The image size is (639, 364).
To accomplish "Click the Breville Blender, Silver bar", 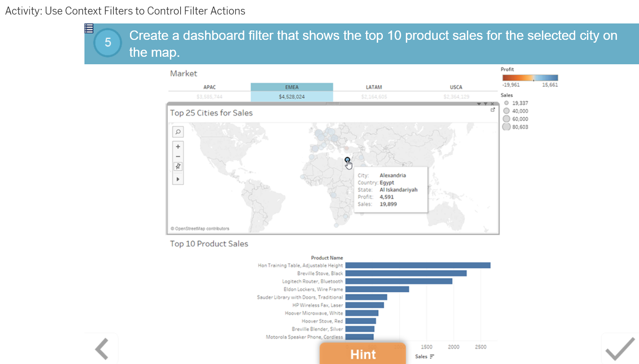I will (360, 329).
